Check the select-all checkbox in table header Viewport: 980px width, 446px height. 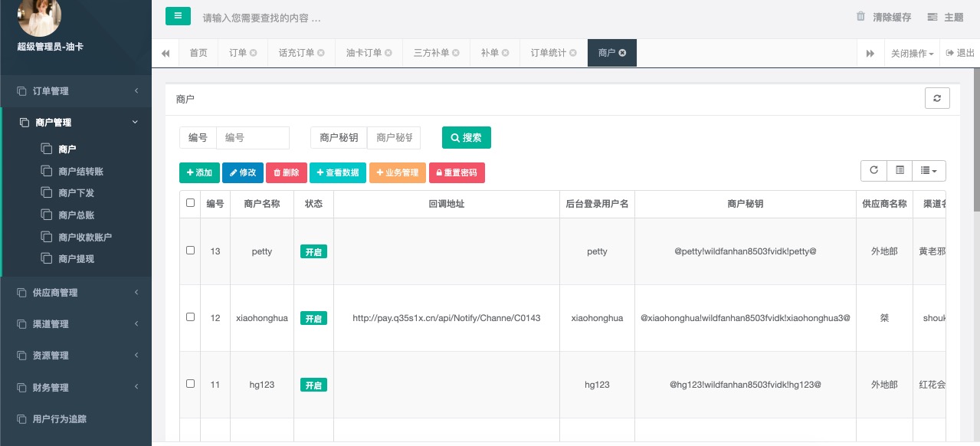tap(190, 203)
